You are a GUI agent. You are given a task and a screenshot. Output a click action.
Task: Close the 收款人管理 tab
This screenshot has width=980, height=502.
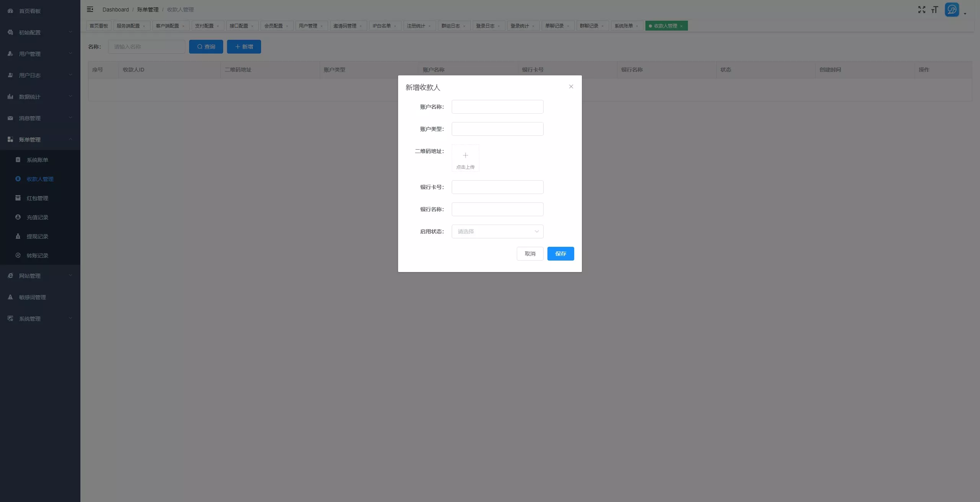pos(681,26)
